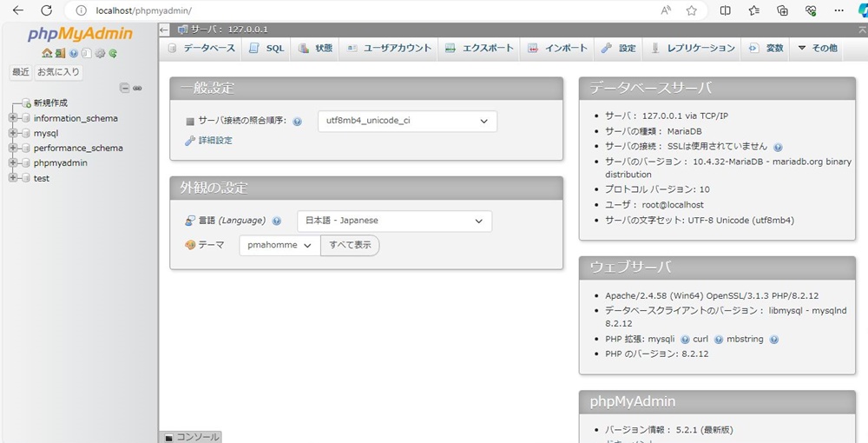Click the mysql database cylinder icon
Screen dimensions: 868x443
point(24,133)
